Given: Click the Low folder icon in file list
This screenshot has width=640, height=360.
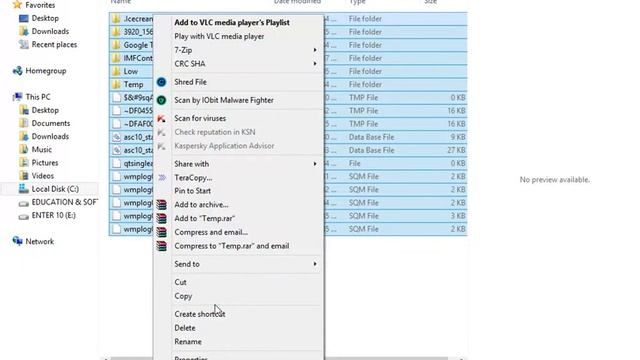Looking at the screenshot, I should click(x=116, y=71).
